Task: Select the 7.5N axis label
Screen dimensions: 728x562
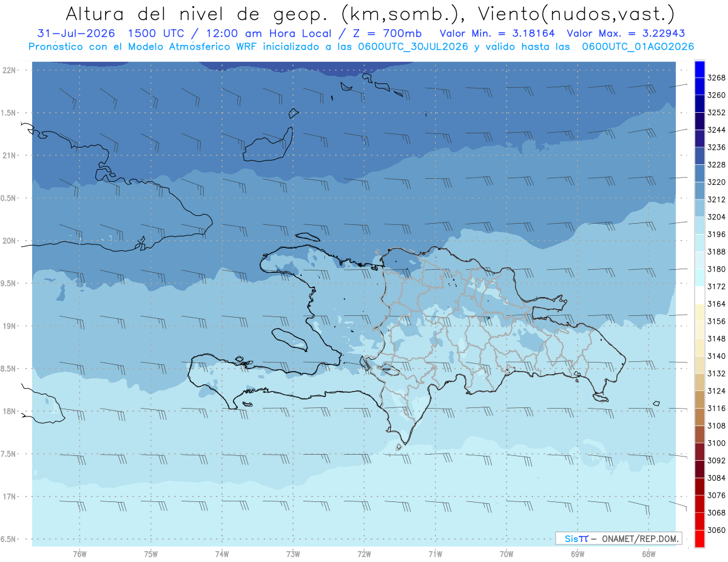Action: pos(9,454)
